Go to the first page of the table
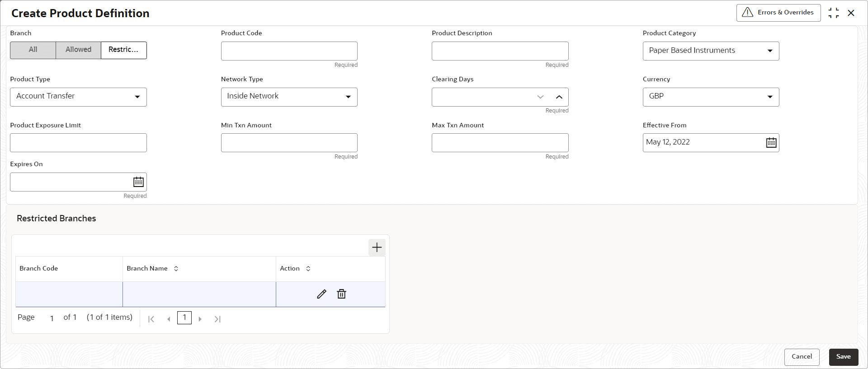The width and height of the screenshot is (868, 369). [x=151, y=319]
